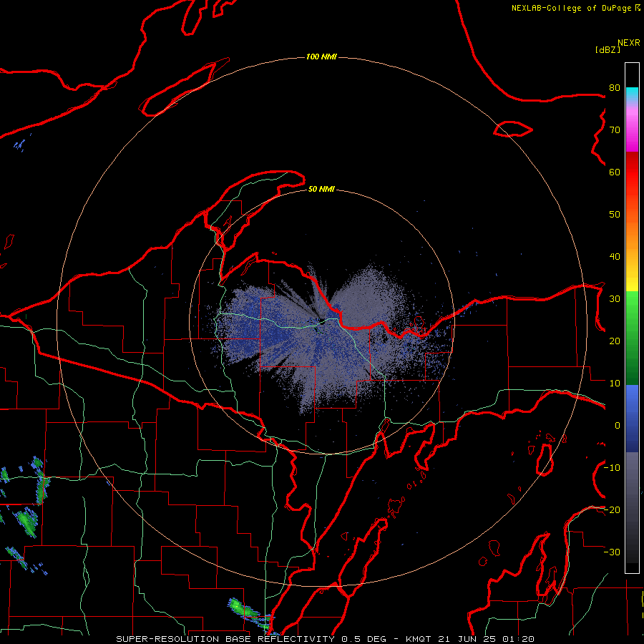Click the 30 value on the dBZ scale
The image size is (644, 644).
tap(615, 298)
